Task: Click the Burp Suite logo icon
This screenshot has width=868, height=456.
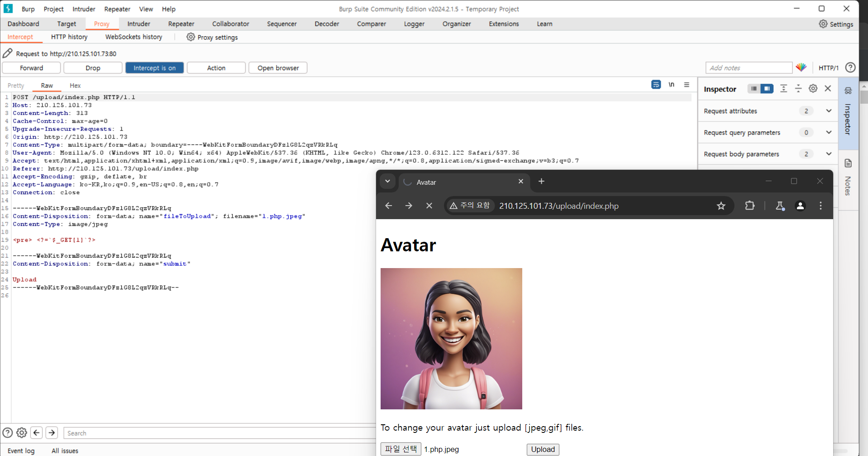Action: point(8,9)
